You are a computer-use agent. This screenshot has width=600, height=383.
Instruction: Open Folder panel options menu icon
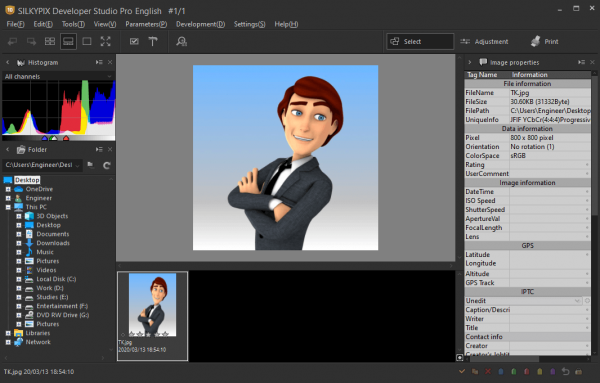[x=99, y=149]
